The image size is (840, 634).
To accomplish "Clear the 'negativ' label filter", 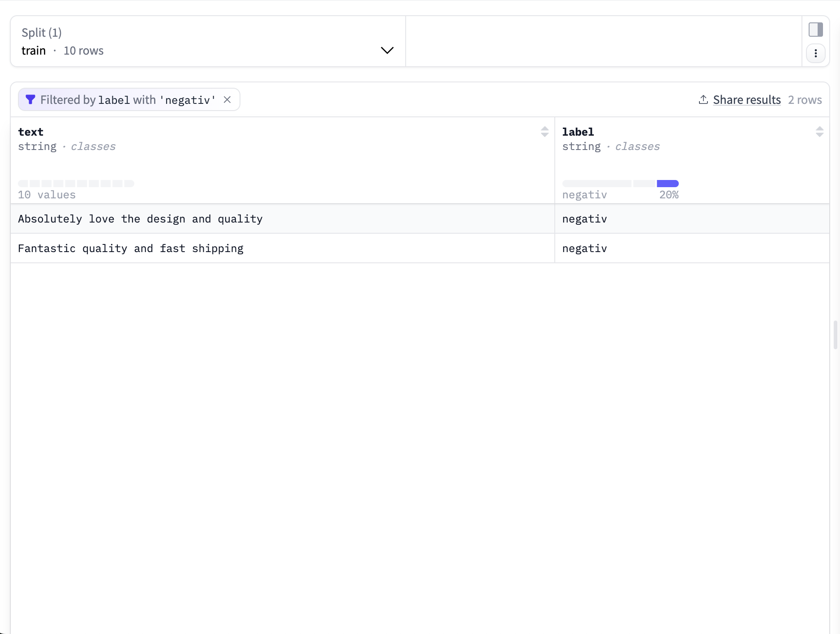I will click(227, 99).
